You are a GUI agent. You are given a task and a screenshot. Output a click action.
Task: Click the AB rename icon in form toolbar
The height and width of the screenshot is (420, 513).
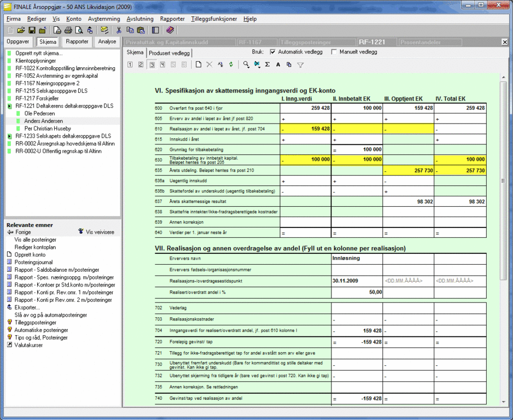click(220, 65)
